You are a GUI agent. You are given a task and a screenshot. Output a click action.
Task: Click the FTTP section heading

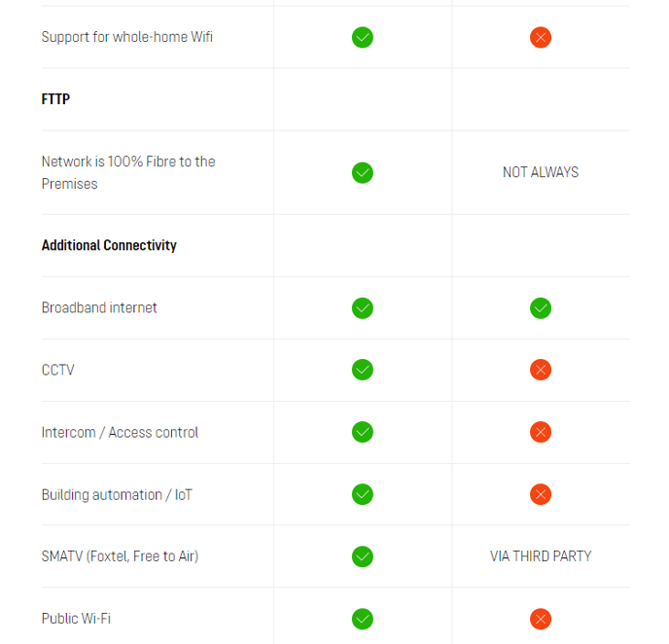click(x=55, y=99)
